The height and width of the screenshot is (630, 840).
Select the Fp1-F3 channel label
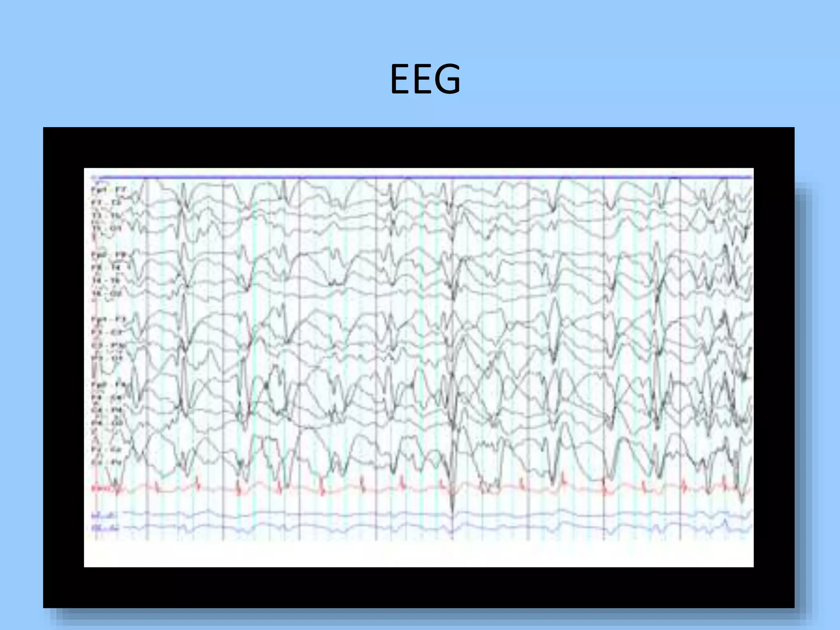[x=108, y=320]
